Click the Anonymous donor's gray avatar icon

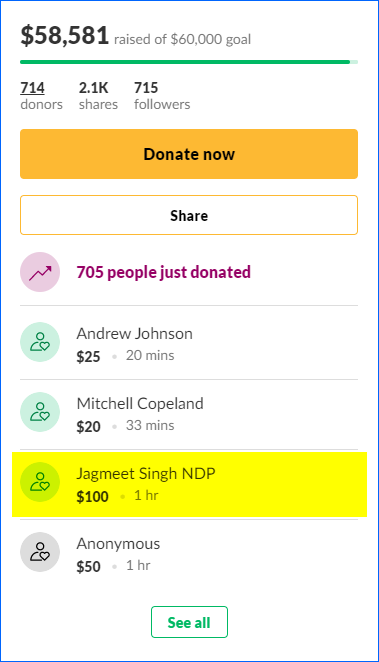(x=40, y=552)
